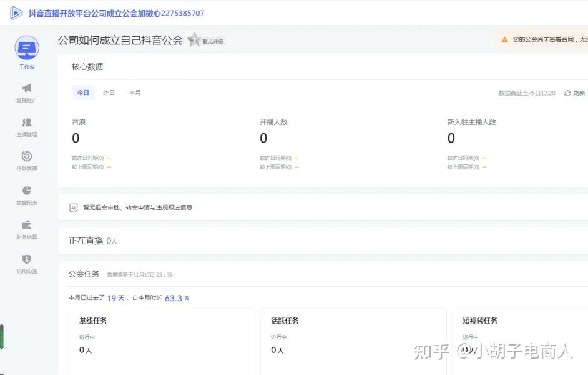Click the 新入驻主播人数 value 0

point(451,138)
